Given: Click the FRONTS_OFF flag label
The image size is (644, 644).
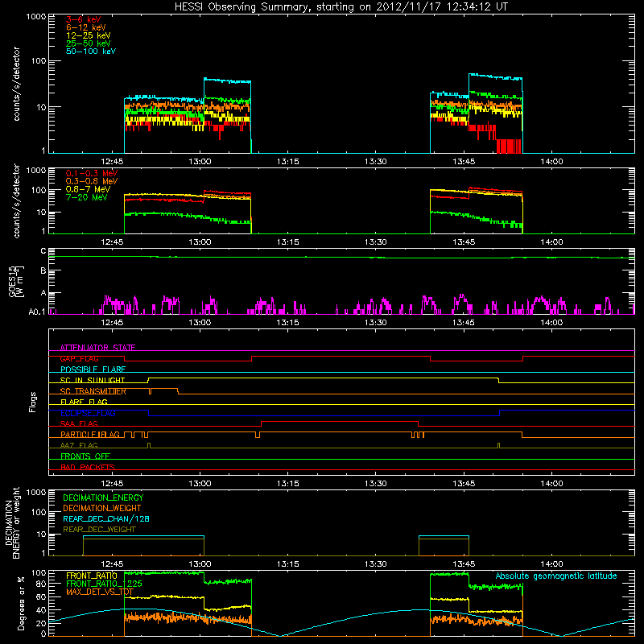Looking at the screenshot, I should (x=85, y=456).
